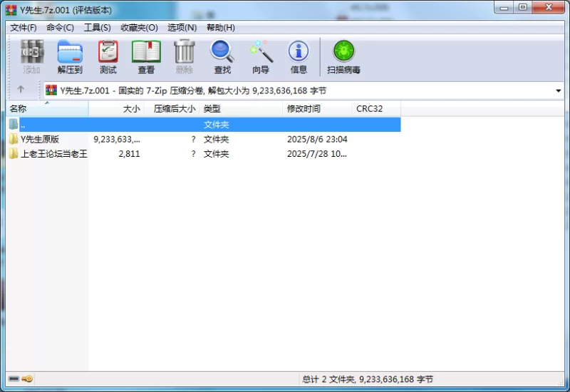Start Scan Virus (扫描病毒) tool
Screen dimensions: 570x392
pos(343,56)
